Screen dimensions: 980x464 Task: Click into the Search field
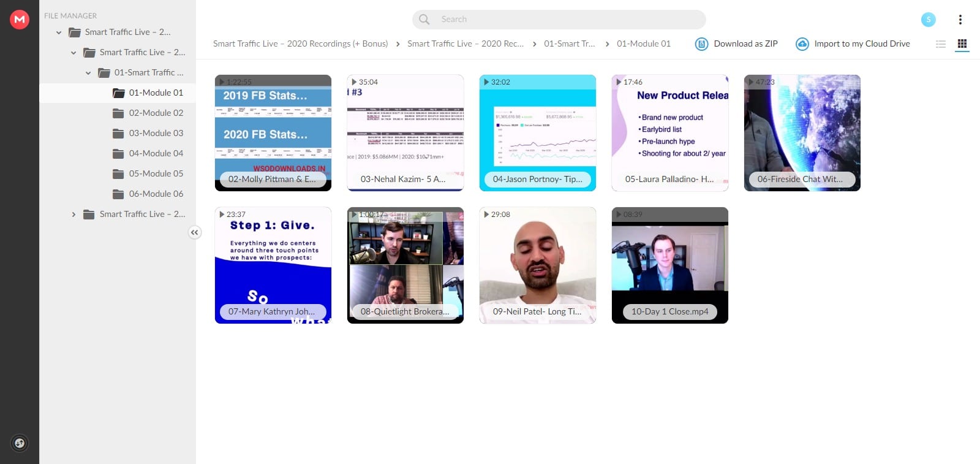[563, 20]
